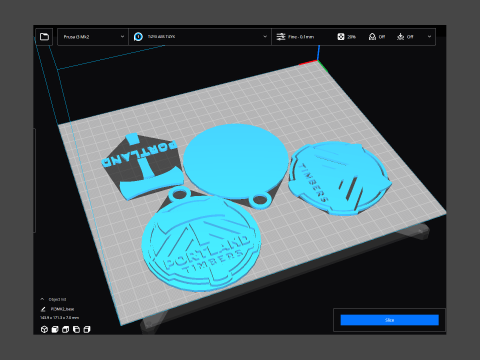Collapse the Object list panel
The width and height of the screenshot is (480, 360).
42,299
